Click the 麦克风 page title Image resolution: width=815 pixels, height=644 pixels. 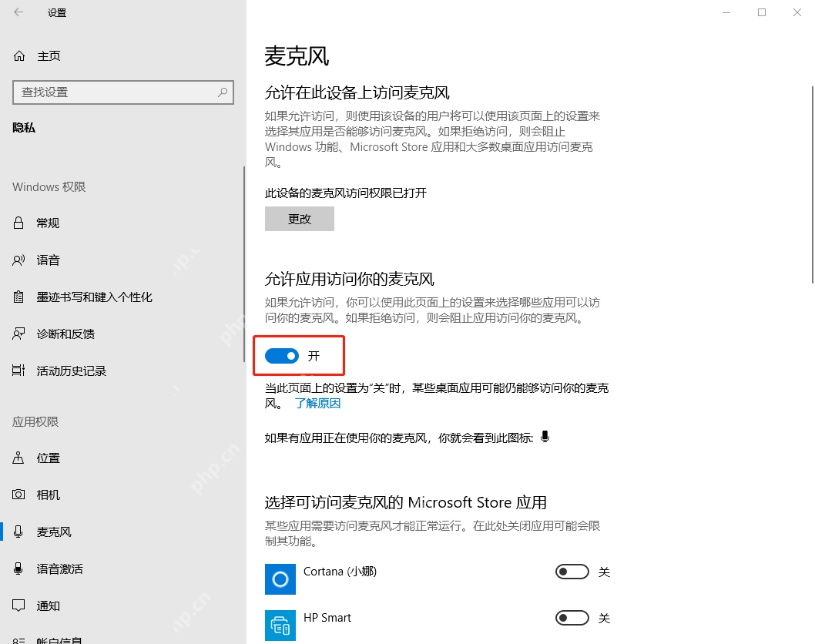click(x=297, y=56)
